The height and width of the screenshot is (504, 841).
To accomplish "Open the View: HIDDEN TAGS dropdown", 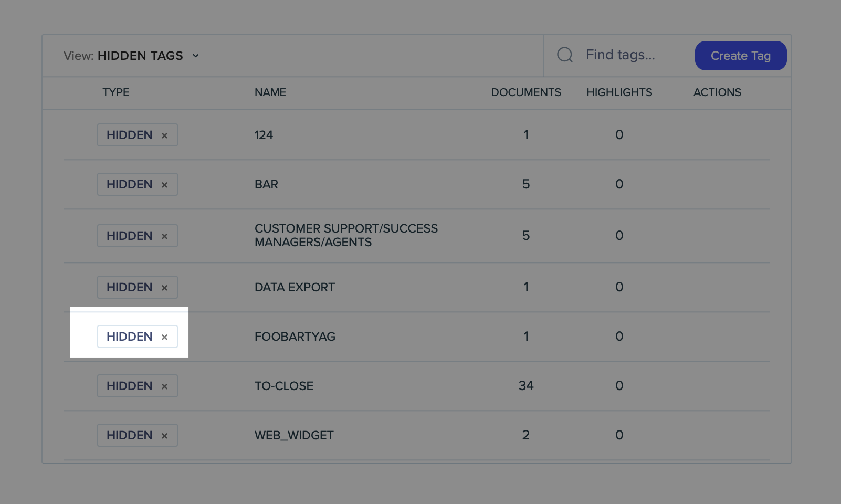I will click(x=131, y=56).
